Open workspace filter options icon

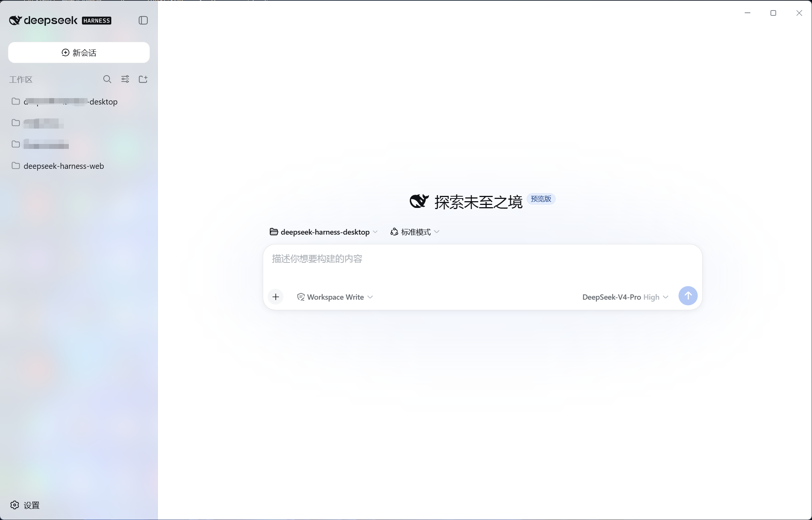[x=125, y=79]
